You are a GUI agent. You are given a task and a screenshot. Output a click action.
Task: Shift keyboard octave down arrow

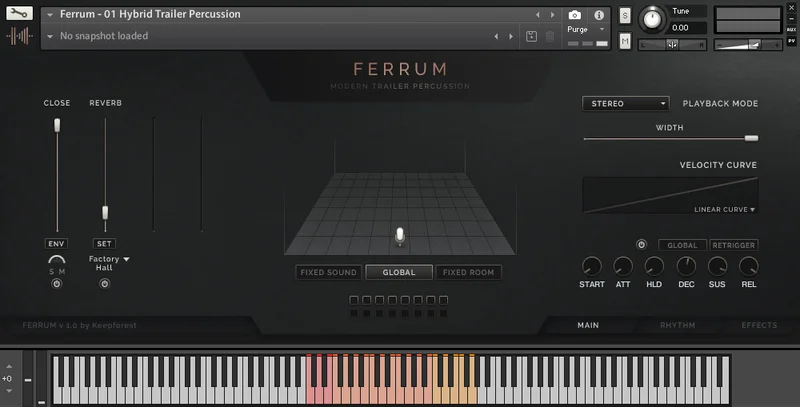pos(9,391)
